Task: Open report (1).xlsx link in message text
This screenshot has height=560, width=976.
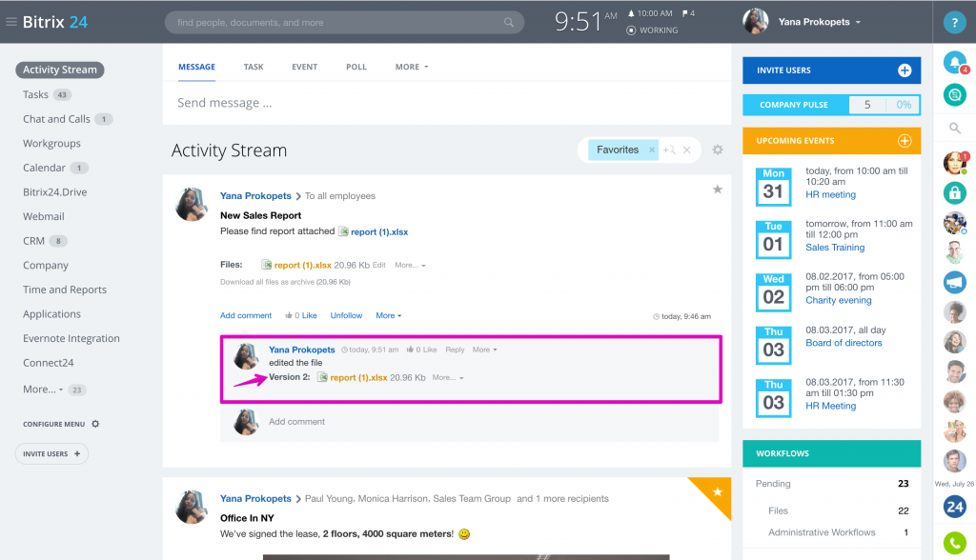Action: click(379, 232)
